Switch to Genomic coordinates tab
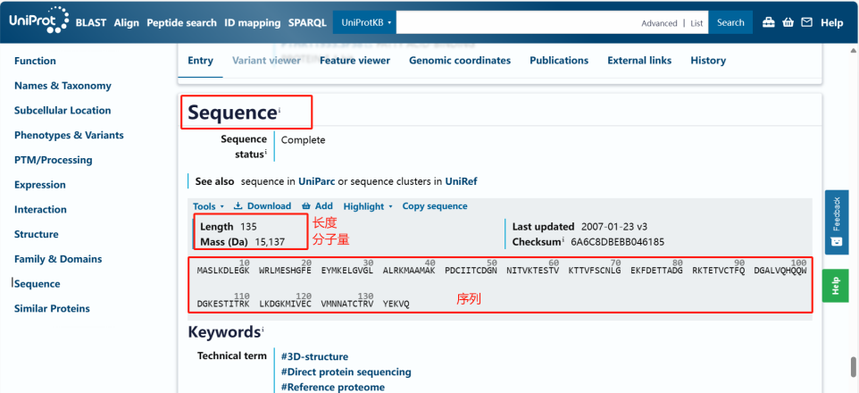The width and height of the screenshot is (859, 393). (460, 60)
